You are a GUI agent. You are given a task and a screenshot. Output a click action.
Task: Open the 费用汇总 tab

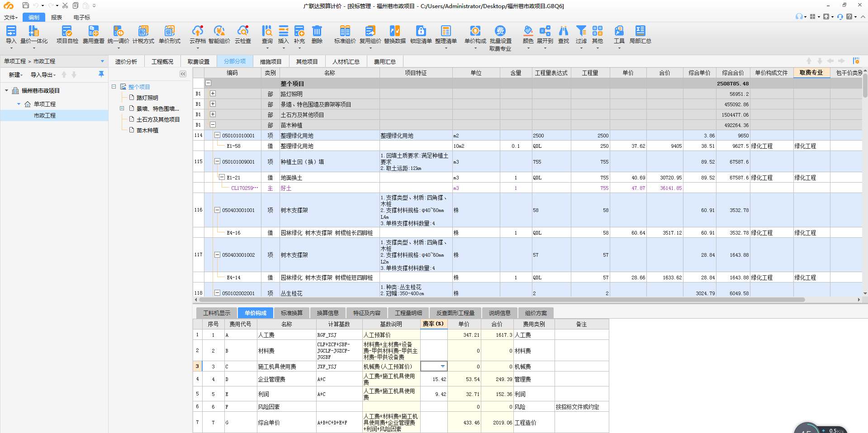pos(385,61)
